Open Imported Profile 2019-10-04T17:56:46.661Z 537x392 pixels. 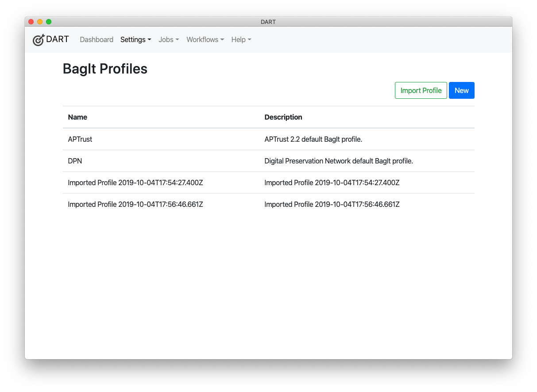(135, 204)
